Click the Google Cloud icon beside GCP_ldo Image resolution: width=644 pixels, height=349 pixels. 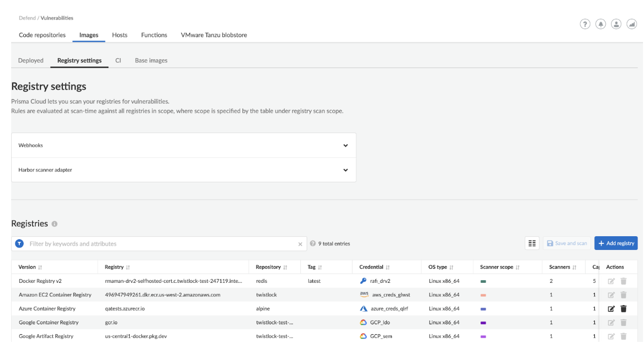coord(363,322)
